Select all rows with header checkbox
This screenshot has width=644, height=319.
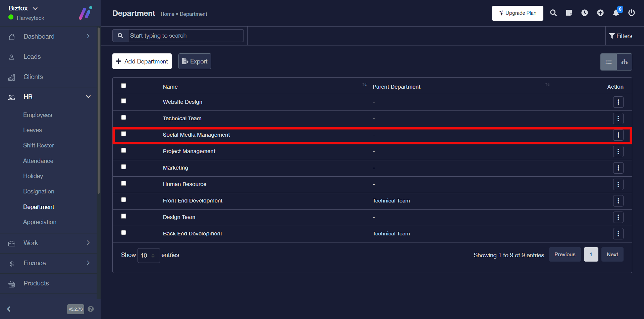pyautogui.click(x=124, y=86)
